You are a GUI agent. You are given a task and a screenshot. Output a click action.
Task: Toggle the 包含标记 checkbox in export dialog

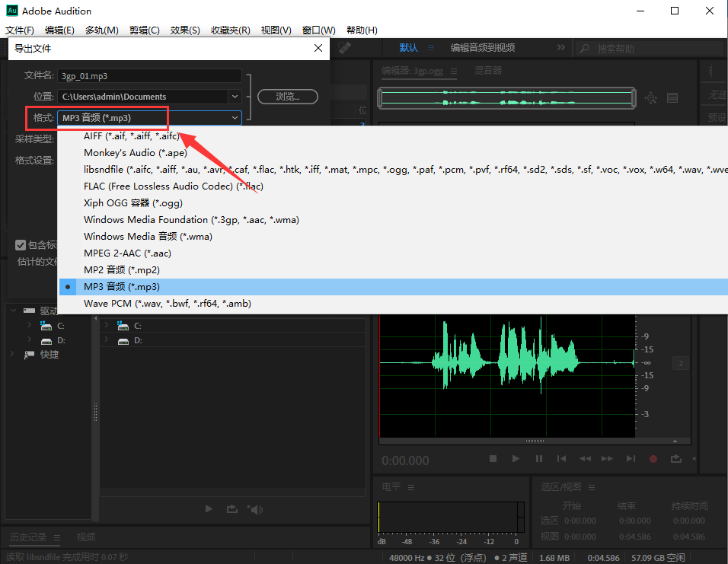tap(21, 245)
